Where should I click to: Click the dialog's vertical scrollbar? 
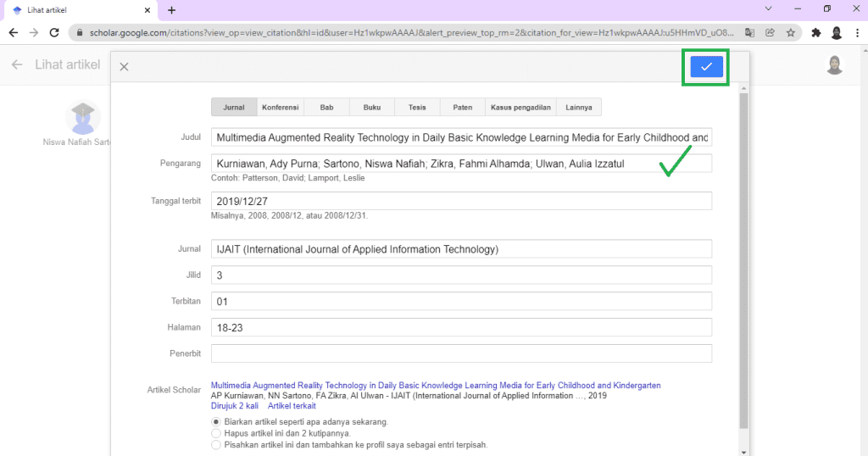(744, 254)
